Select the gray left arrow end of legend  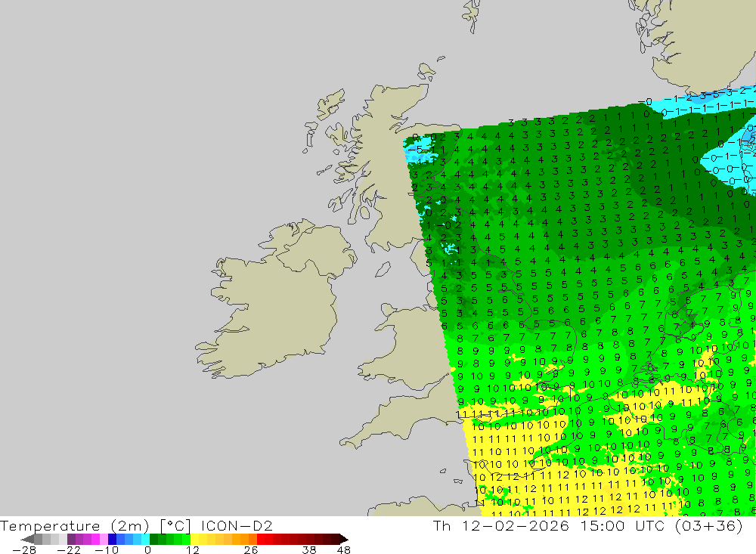[28, 539]
